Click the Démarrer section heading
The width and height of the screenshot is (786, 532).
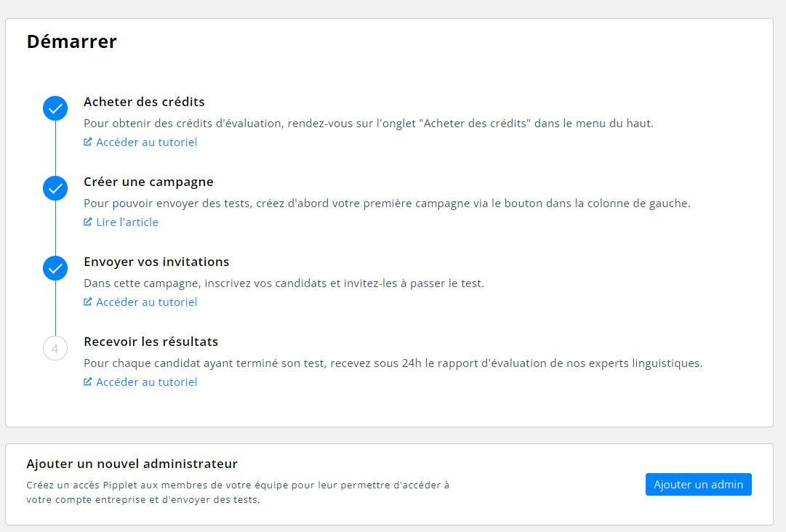tap(72, 42)
